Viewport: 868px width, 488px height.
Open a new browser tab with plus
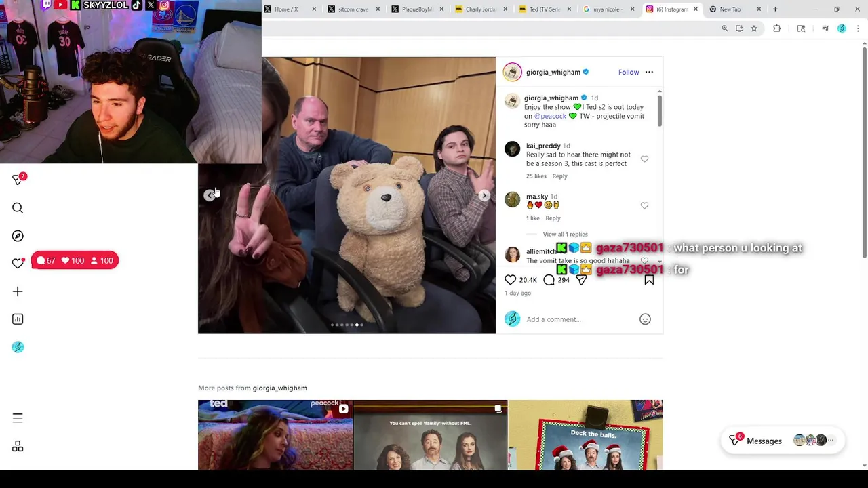click(775, 9)
